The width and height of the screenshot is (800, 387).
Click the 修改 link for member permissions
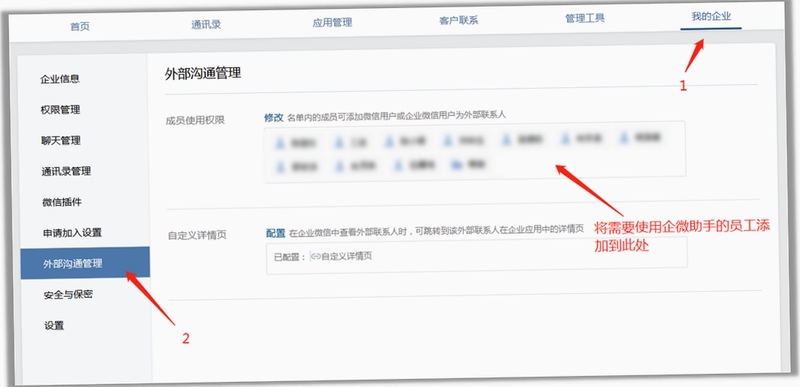[x=273, y=117]
